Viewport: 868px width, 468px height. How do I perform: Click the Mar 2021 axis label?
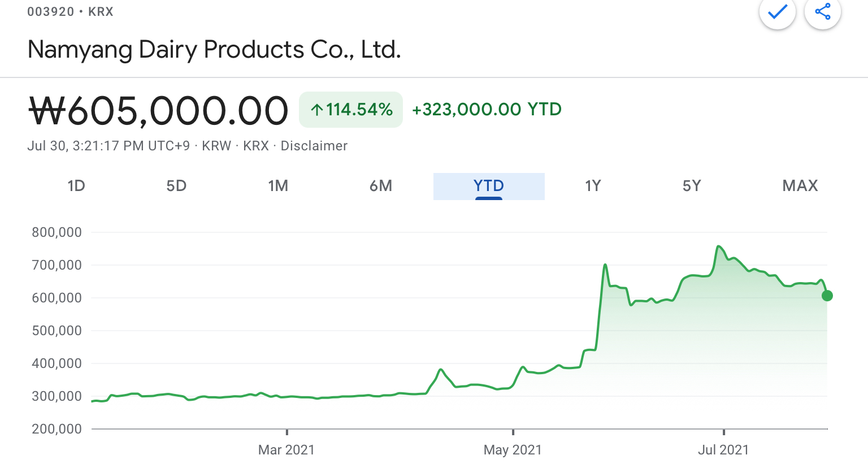click(x=286, y=450)
